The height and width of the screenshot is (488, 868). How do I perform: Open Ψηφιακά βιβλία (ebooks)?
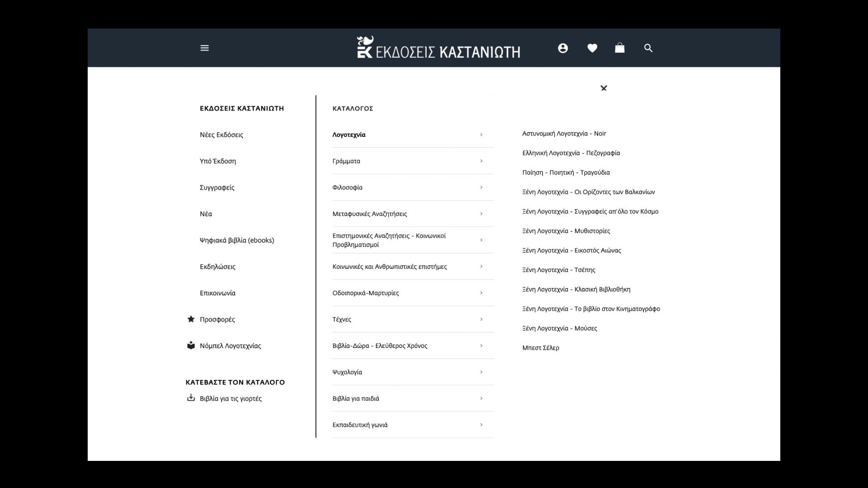[237, 240]
